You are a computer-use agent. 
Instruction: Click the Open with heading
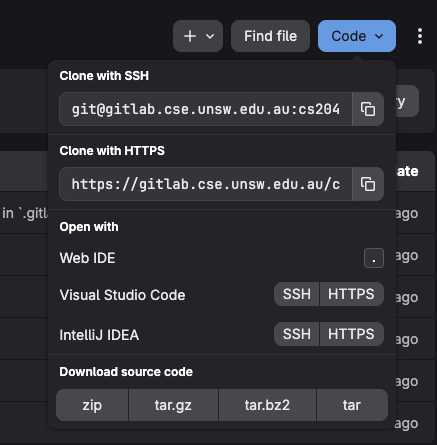pos(89,227)
